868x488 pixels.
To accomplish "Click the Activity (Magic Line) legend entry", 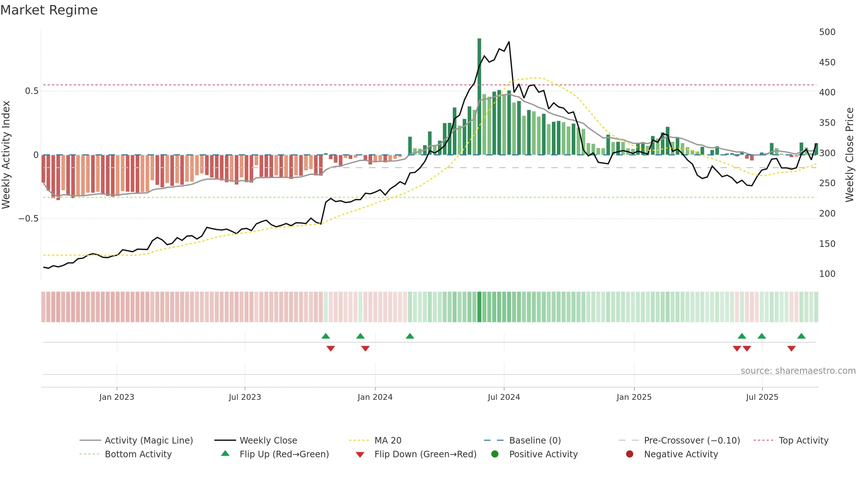I will (x=136, y=440).
